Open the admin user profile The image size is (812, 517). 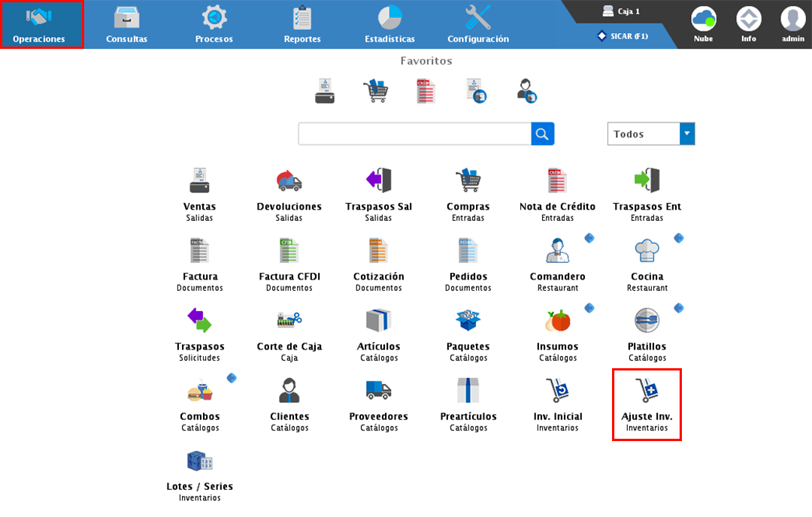click(792, 24)
